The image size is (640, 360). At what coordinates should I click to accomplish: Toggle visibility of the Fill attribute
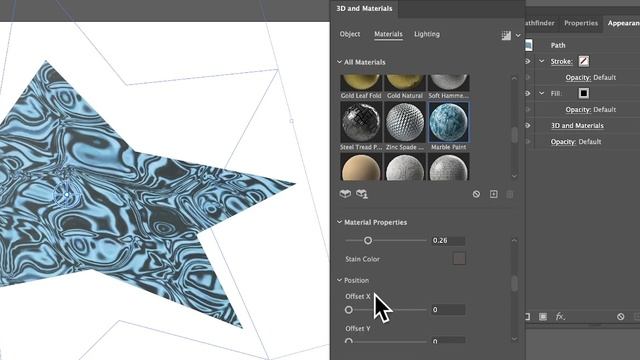(x=528, y=93)
